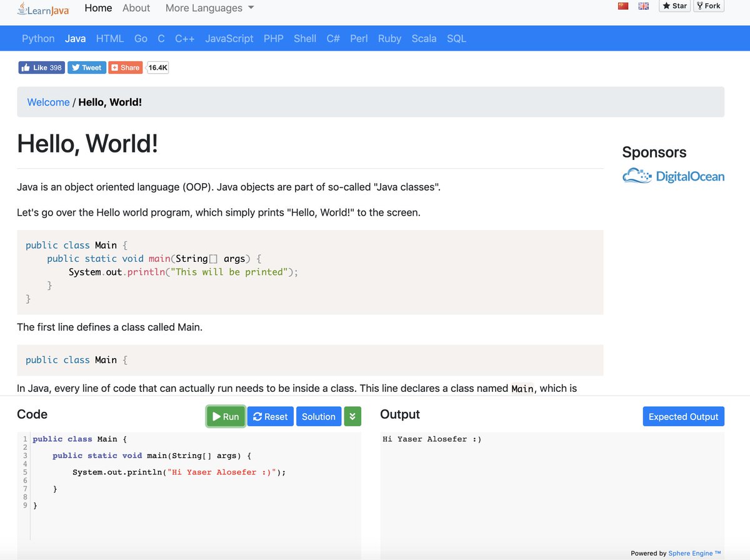Click the 'Hello, World!' page heading
The height and width of the screenshot is (560, 750).
87,143
